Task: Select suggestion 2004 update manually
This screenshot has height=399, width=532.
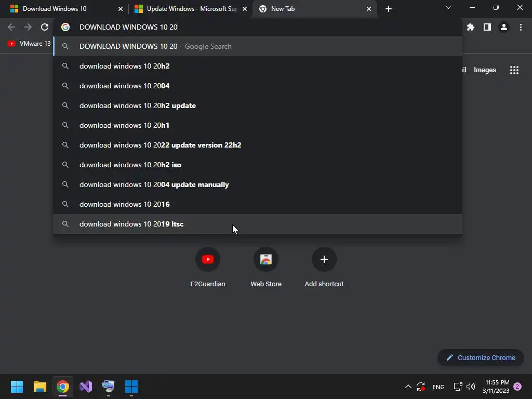Action: pos(258,184)
